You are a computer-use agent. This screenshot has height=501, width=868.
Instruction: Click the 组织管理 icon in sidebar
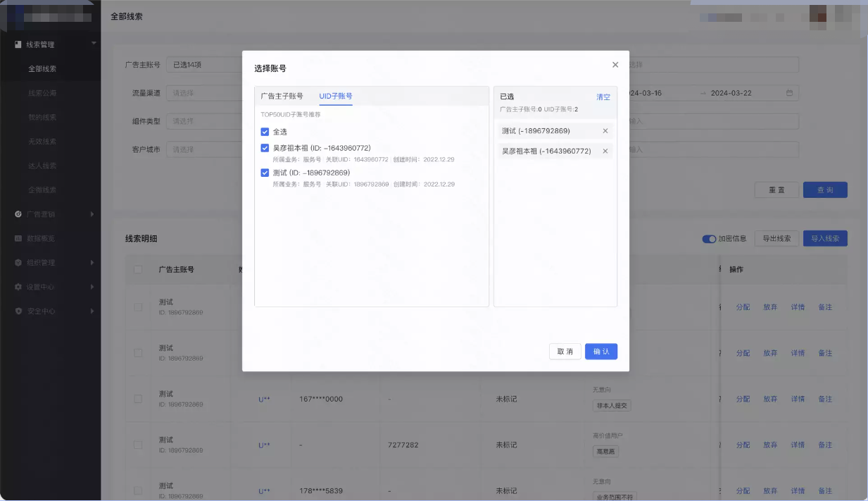coord(19,262)
